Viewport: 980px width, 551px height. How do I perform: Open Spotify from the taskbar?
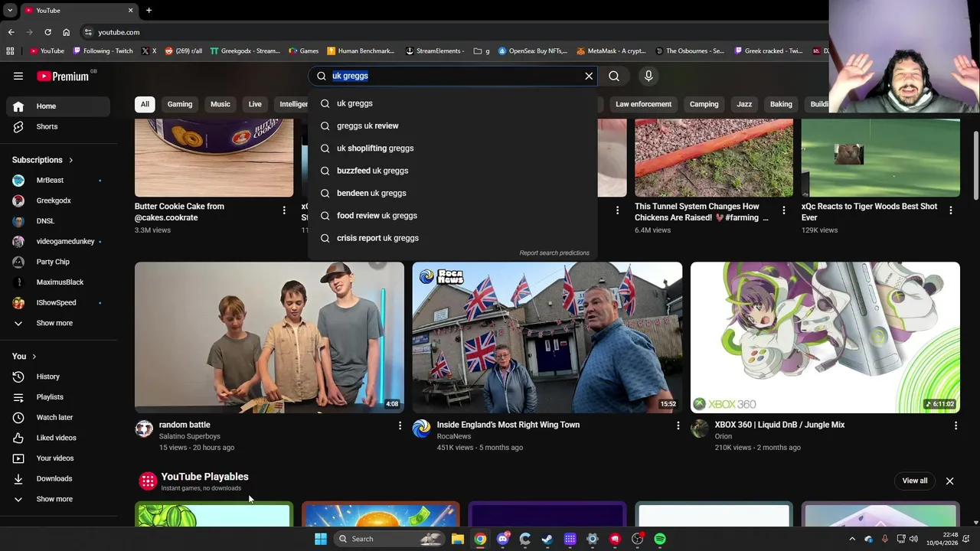coord(660,539)
